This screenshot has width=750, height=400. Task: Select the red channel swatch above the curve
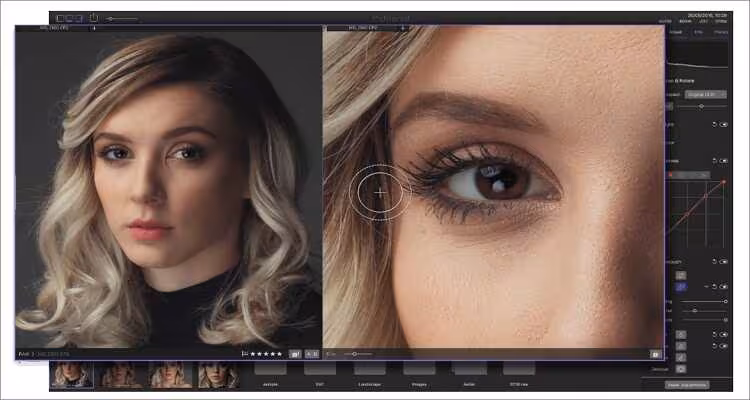(671, 175)
